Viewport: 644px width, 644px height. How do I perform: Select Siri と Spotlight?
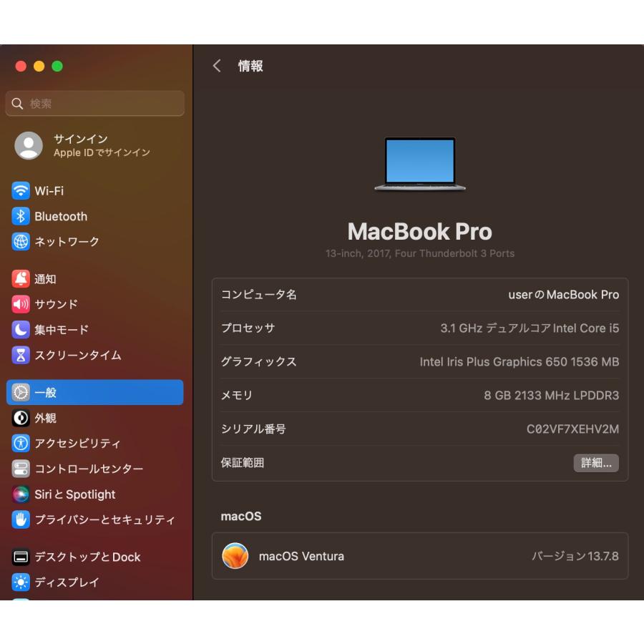[x=95, y=494]
